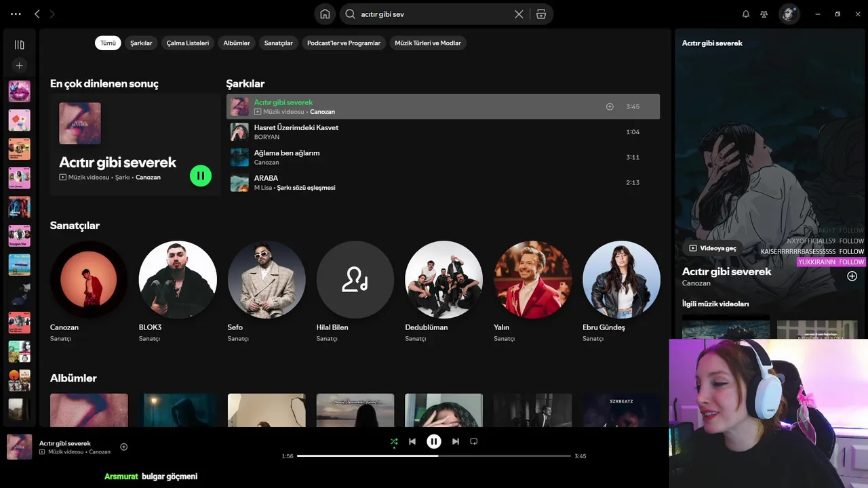
Task: Open the BLOK3 artist card
Action: click(178, 291)
